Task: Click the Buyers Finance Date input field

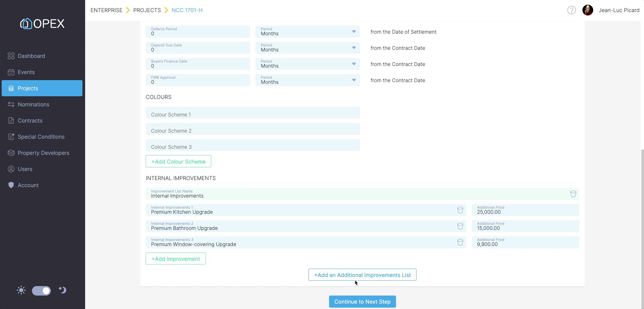Action: (198, 64)
